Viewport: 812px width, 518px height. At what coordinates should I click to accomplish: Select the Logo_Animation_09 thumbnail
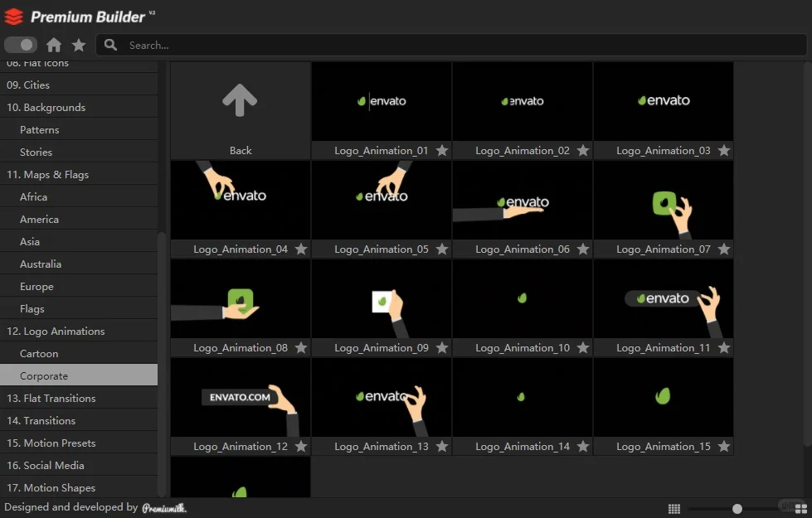click(x=382, y=298)
